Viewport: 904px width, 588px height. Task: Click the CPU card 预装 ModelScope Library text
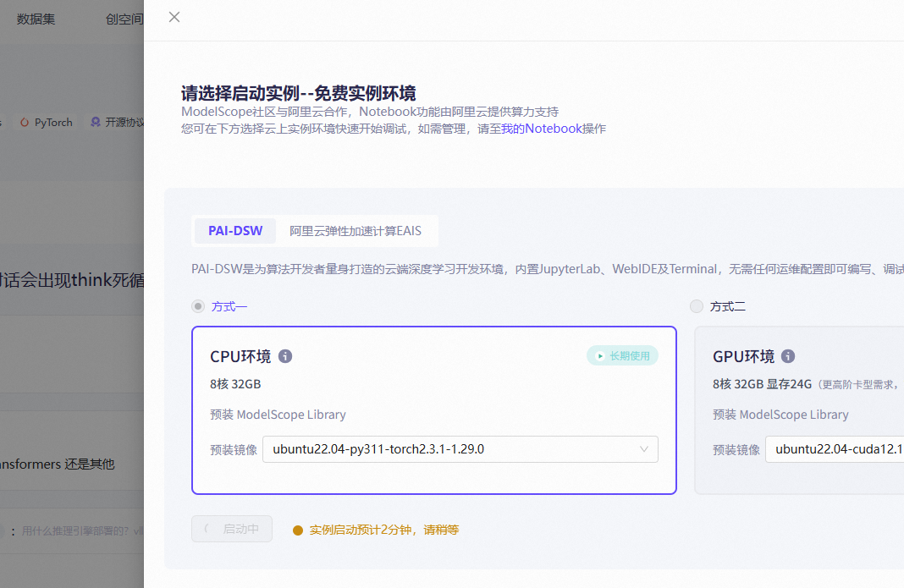[278, 415]
